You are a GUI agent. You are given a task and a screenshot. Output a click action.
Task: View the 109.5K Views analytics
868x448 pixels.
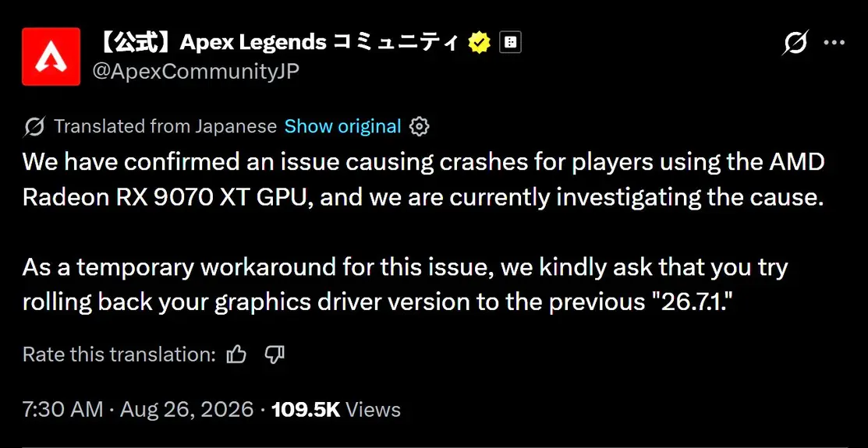336,410
